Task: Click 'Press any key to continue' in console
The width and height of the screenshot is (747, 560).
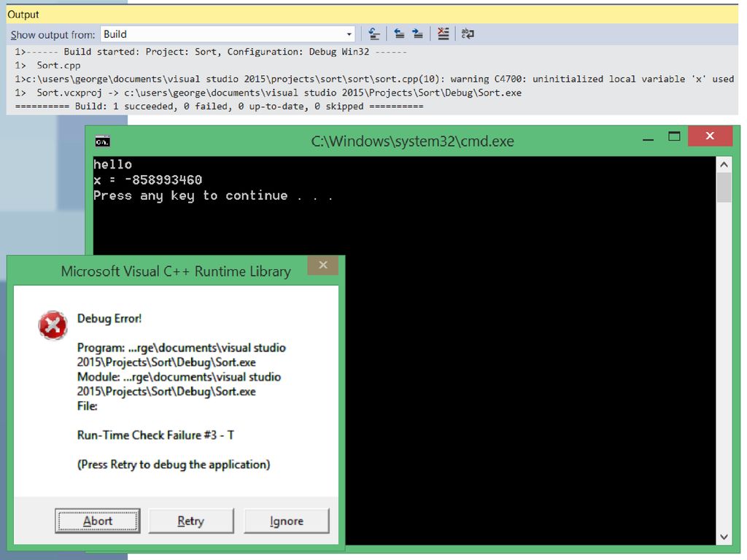Action: (x=213, y=195)
